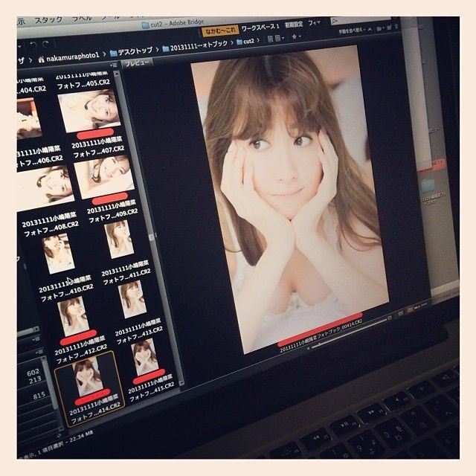The width and height of the screenshot is (476, 476).
Task: Click filter count 602 in left panel
Action: point(33,372)
